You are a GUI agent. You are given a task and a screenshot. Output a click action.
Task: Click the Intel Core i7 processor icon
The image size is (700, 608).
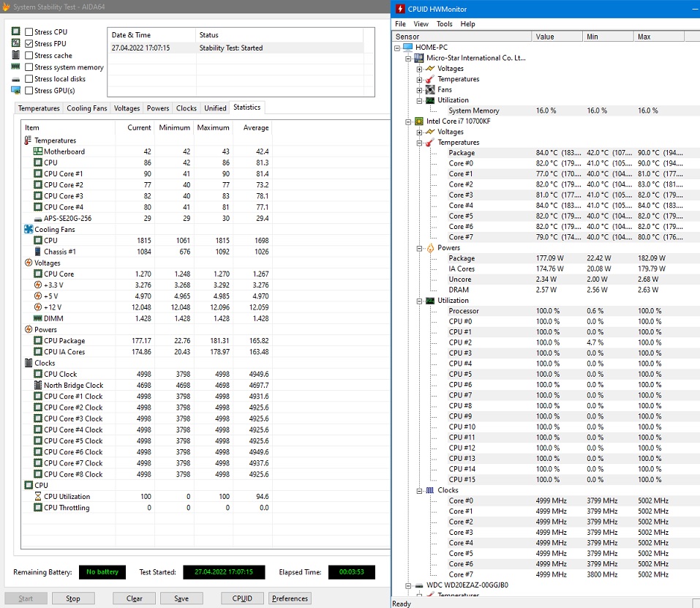(418, 121)
